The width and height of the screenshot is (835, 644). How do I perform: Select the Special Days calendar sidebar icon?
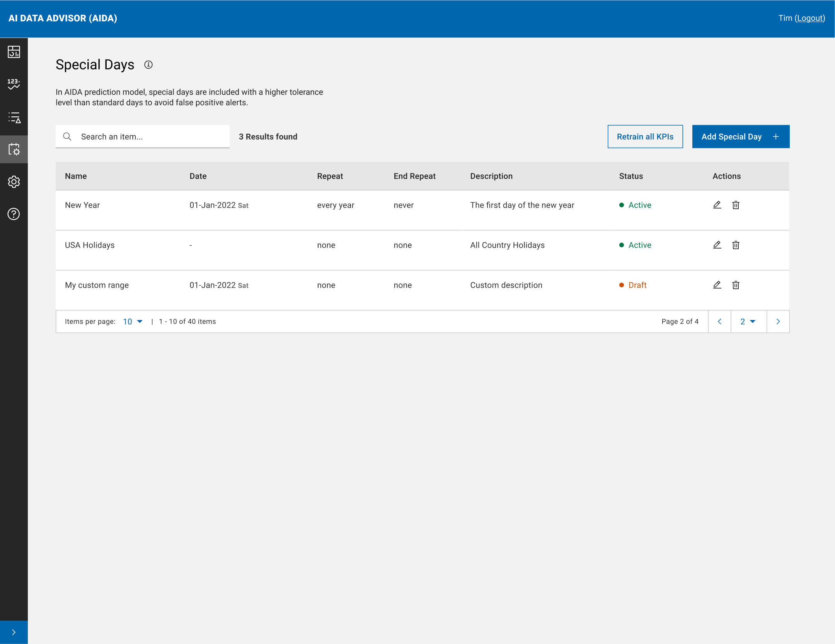click(14, 149)
